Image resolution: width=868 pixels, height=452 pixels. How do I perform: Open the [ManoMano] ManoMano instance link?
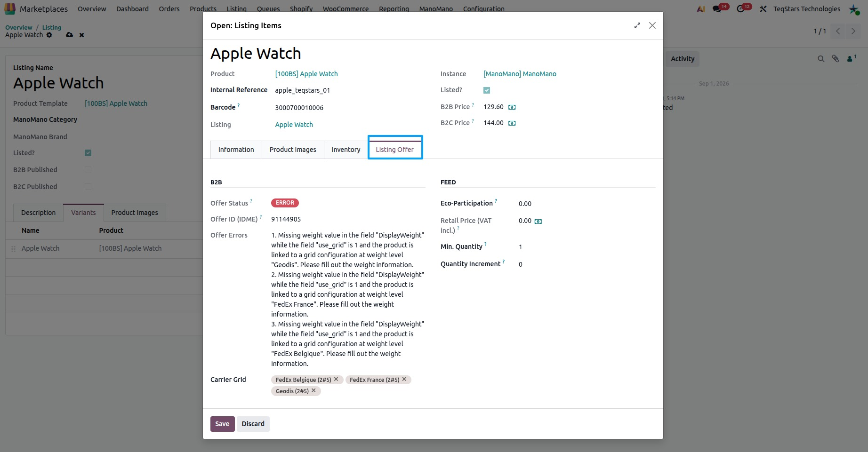click(520, 74)
